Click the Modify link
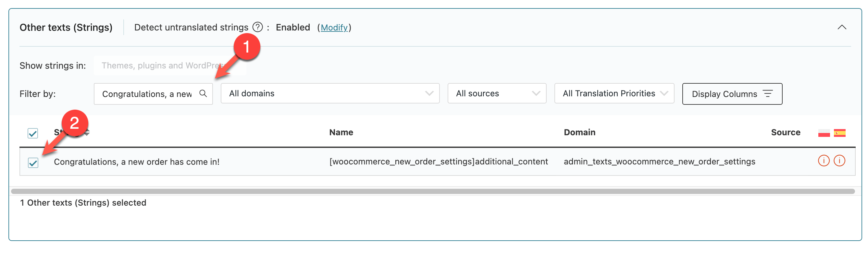This screenshot has width=868, height=264. (334, 27)
